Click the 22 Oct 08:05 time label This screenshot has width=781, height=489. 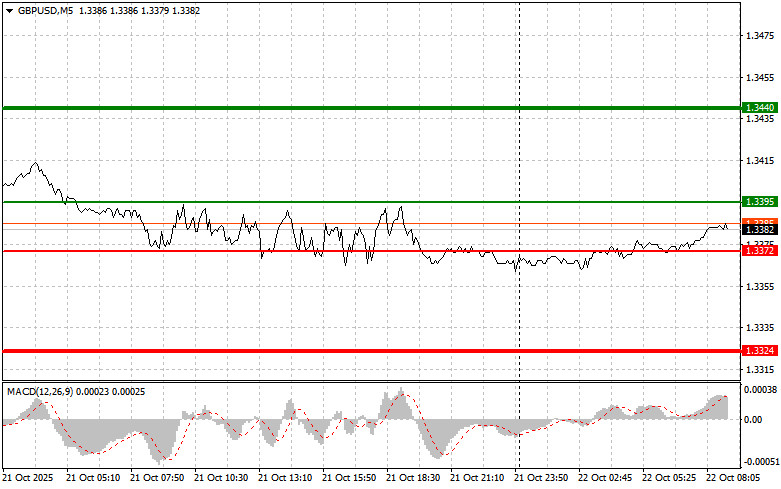click(733, 478)
